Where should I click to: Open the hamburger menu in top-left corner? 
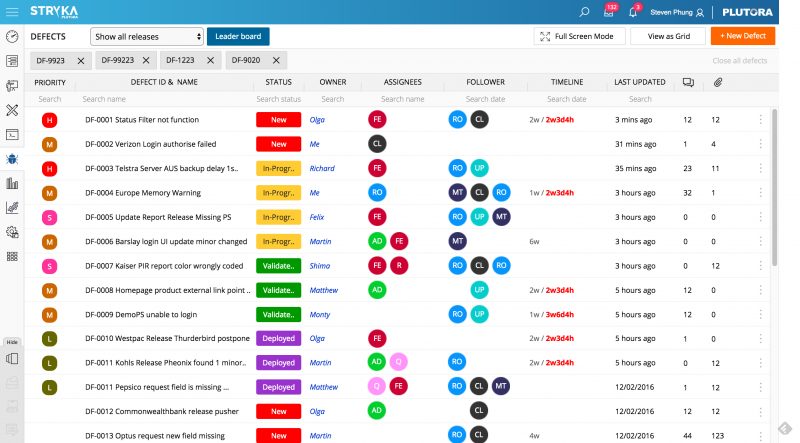(x=12, y=12)
